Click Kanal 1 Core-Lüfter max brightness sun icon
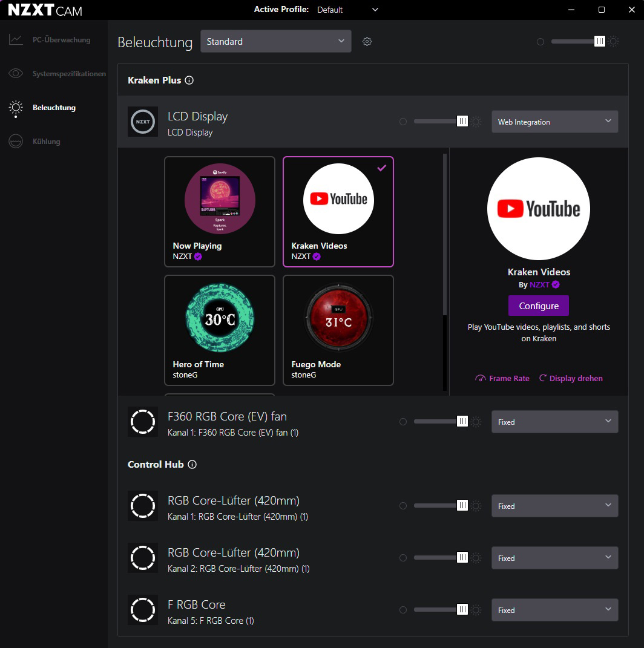 [476, 506]
